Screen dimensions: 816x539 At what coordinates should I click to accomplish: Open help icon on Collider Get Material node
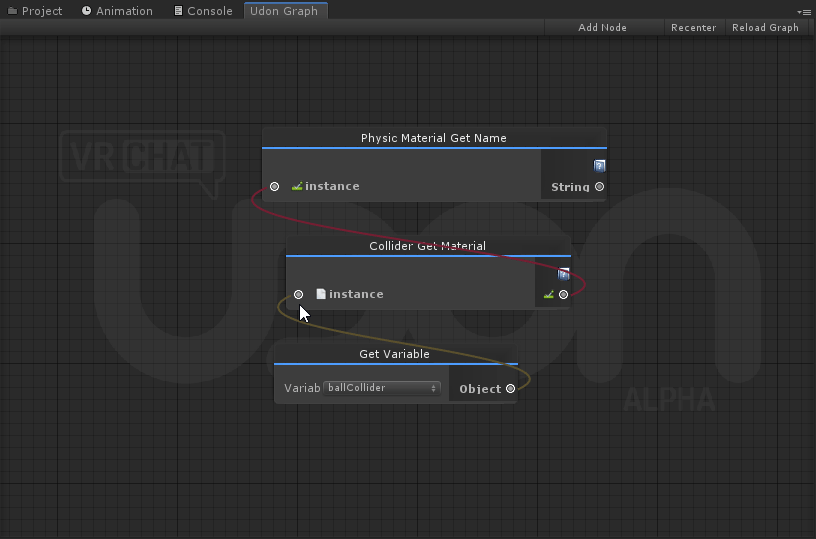[x=564, y=274]
